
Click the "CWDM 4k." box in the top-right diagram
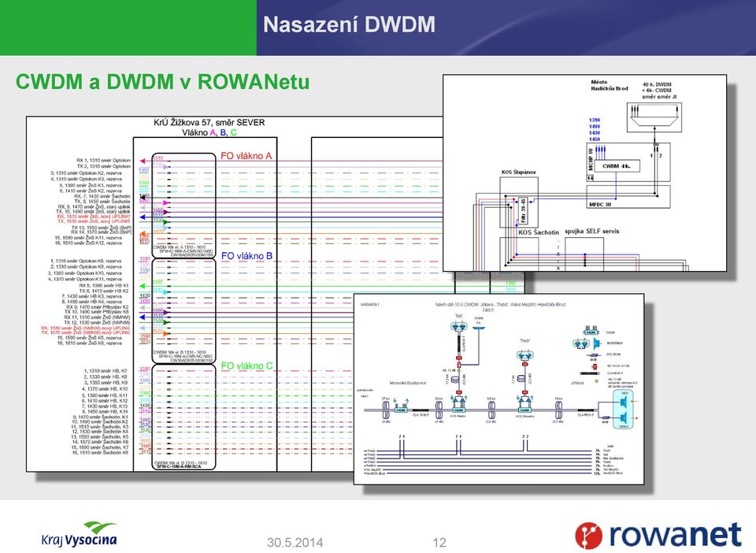click(x=616, y=166)
